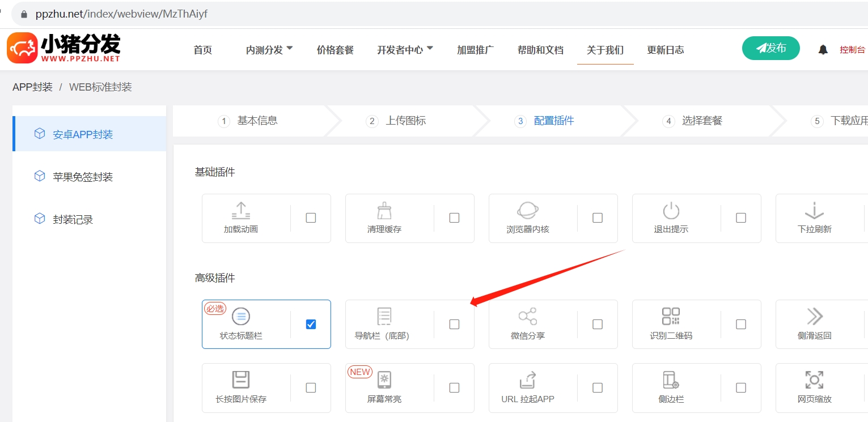This screenshot has width=868, height=422.
Task: Click the green 发布 publish button
Action: click(x=770, y=48)
